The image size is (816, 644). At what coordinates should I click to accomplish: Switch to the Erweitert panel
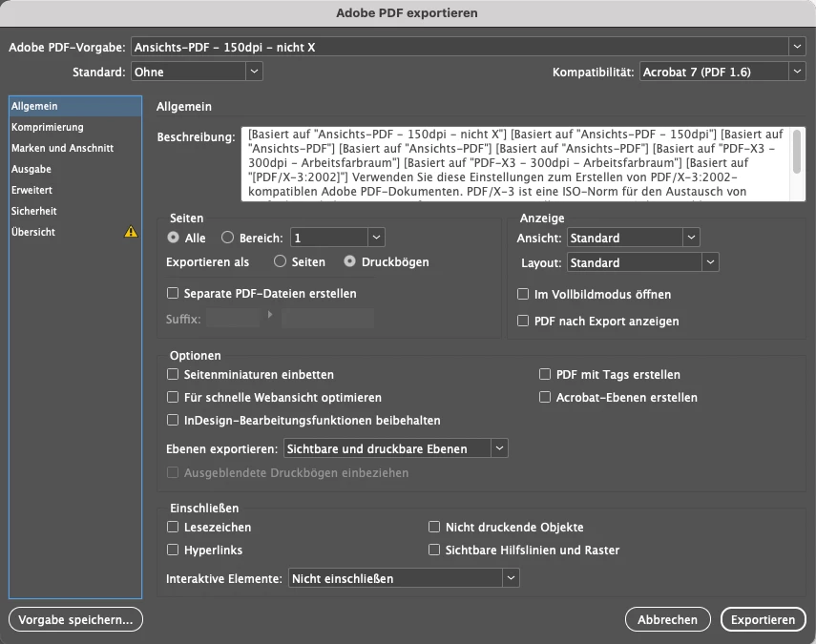click(x=75, y=190)
